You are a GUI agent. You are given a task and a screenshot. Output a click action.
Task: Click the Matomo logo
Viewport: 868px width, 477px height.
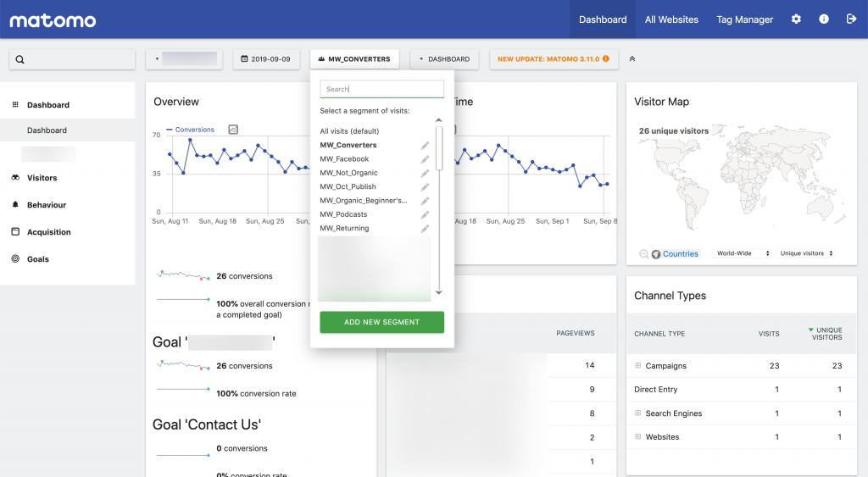pos(53,21)
